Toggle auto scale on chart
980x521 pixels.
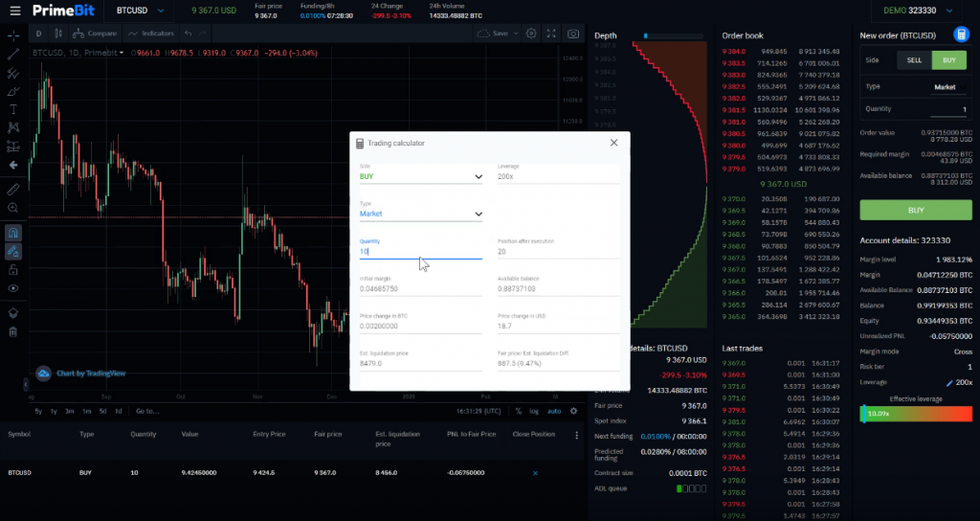(x=554, y=411)
